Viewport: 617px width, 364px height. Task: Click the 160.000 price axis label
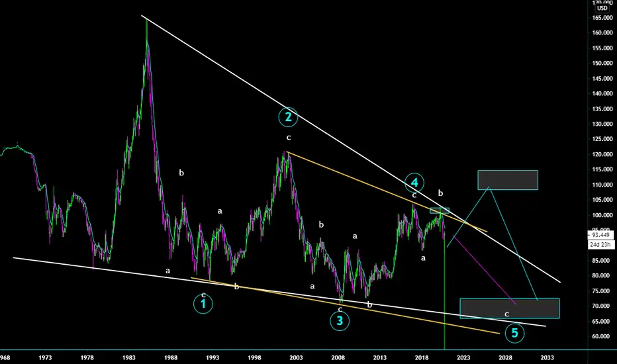602,32
